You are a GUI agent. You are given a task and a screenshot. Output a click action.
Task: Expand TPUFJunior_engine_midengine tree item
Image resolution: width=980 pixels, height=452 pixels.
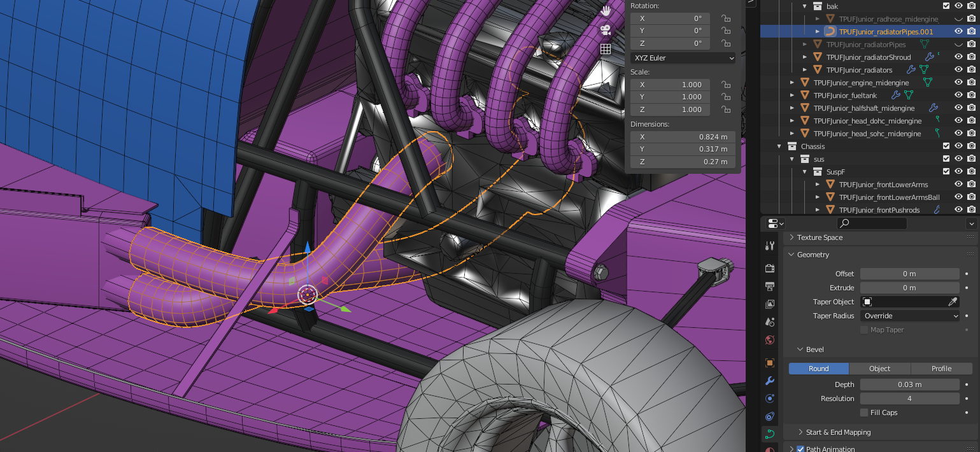(792, 83)
